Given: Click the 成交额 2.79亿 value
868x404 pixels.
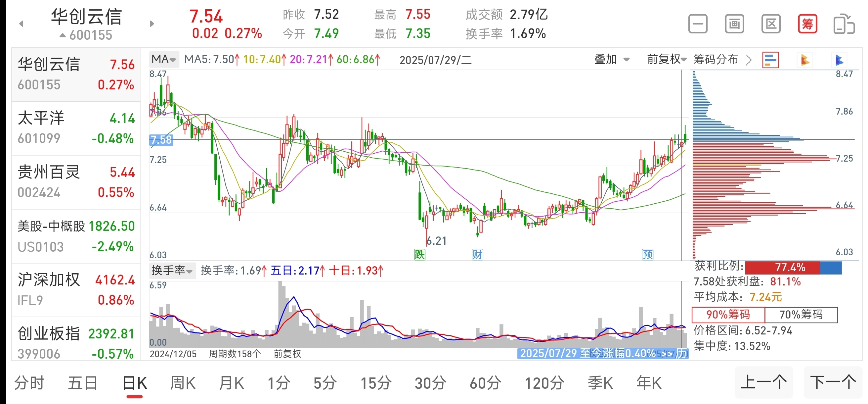Looking at the screenshot, I should [529, 15].
